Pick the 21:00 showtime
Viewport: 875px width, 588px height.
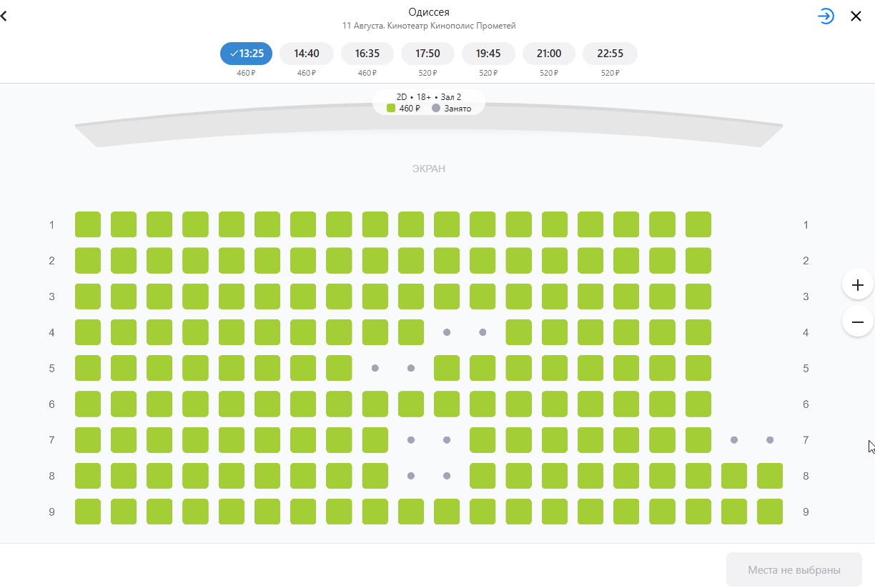[x=549, y=54]
